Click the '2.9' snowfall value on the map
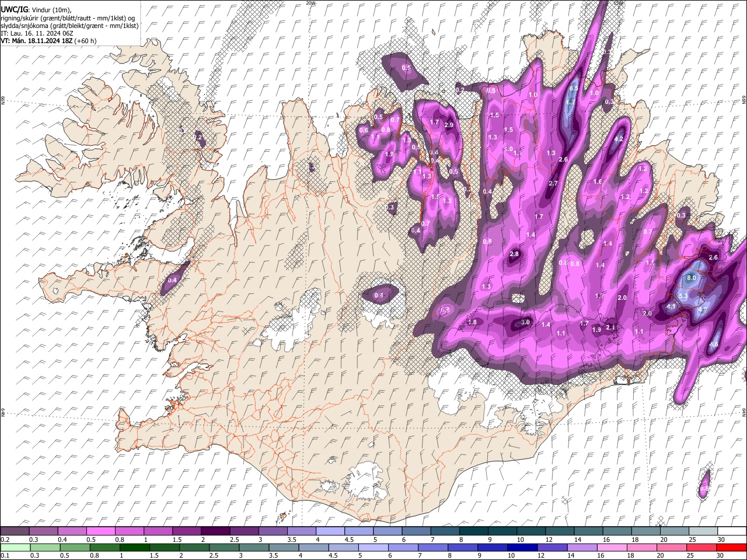 449,125
